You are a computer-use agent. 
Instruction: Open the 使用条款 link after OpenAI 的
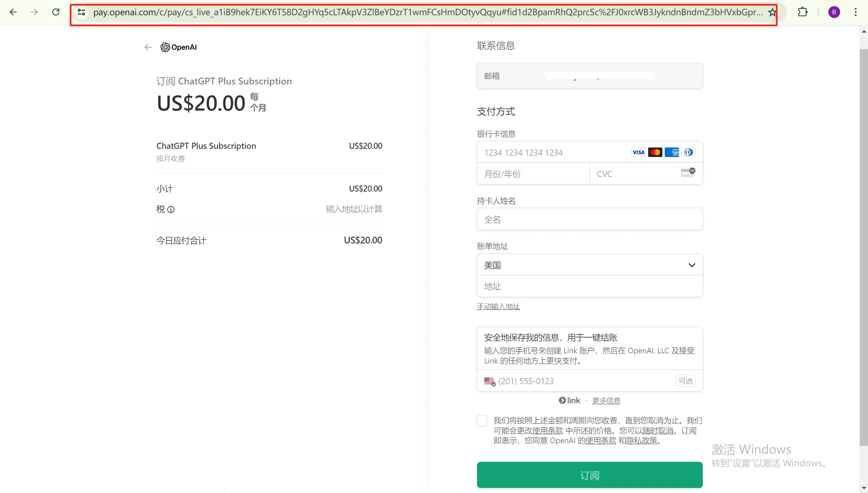tap(601, 441)
